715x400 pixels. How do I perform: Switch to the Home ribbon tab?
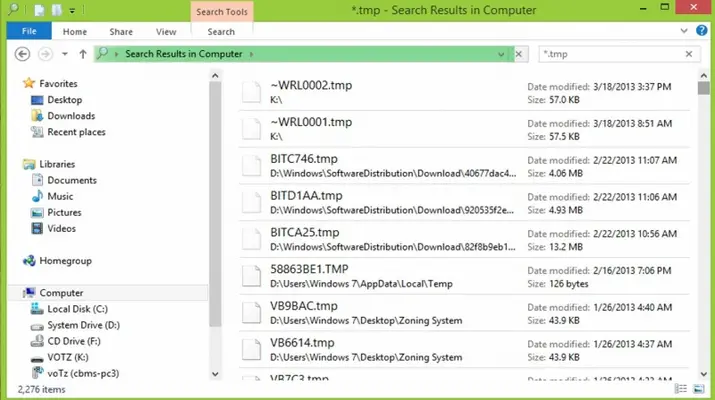[x=75, y=31]
